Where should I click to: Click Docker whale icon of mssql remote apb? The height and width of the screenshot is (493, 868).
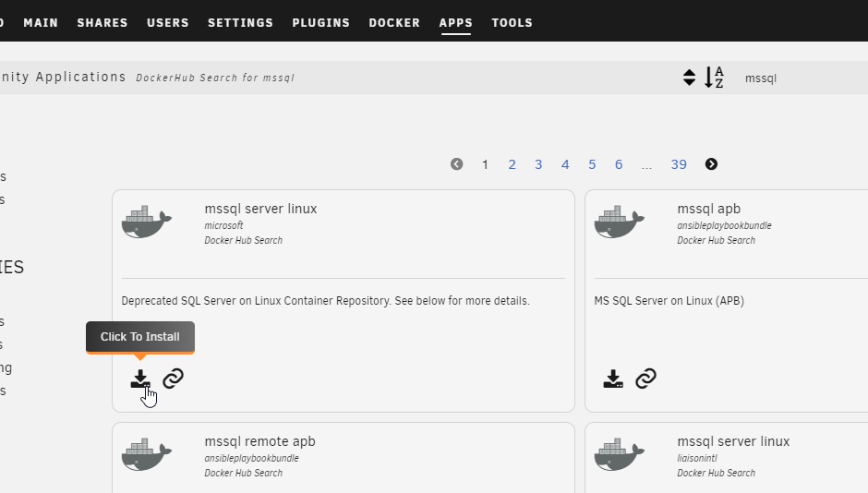coord(146,454)
